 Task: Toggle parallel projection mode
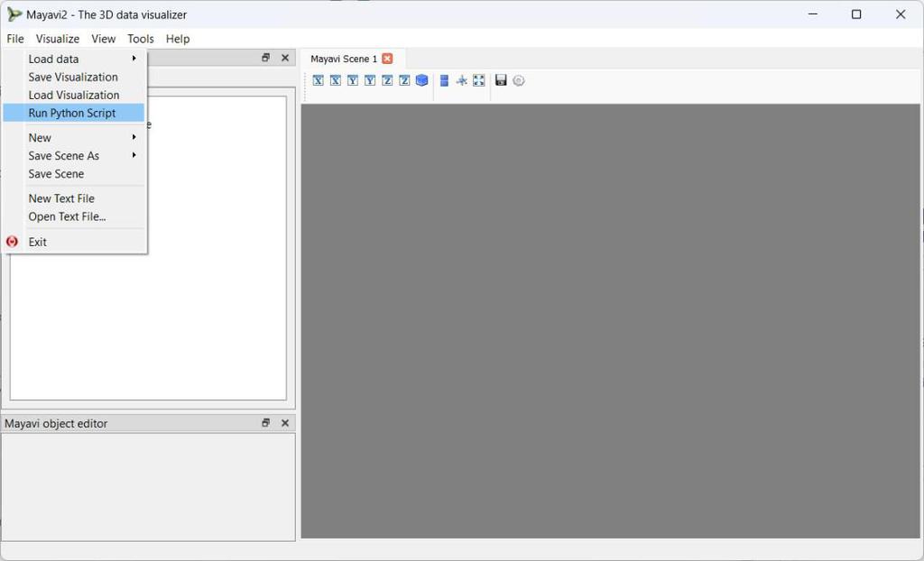[443, 80]
